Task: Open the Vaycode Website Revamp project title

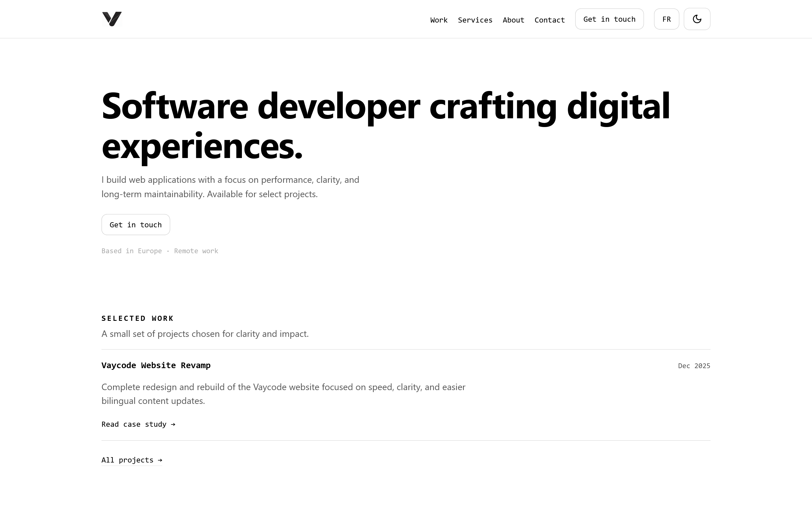Action: point(156,365)
